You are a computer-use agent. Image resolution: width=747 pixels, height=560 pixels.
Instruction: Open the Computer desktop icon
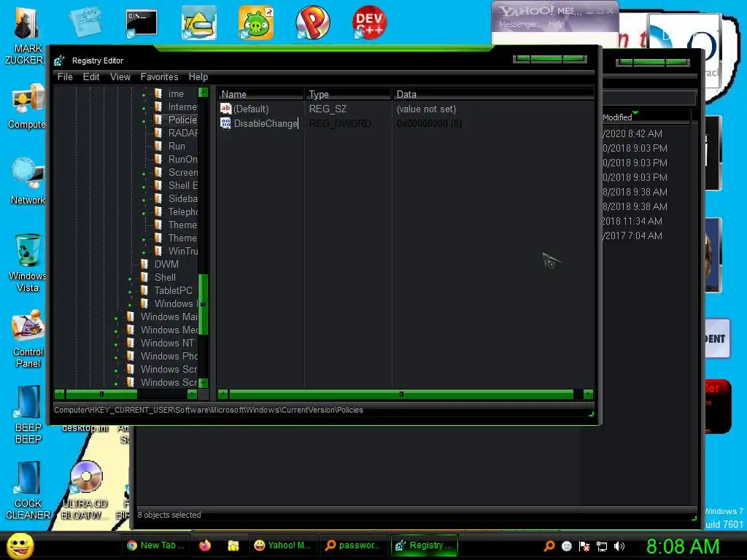coord(27,107)
